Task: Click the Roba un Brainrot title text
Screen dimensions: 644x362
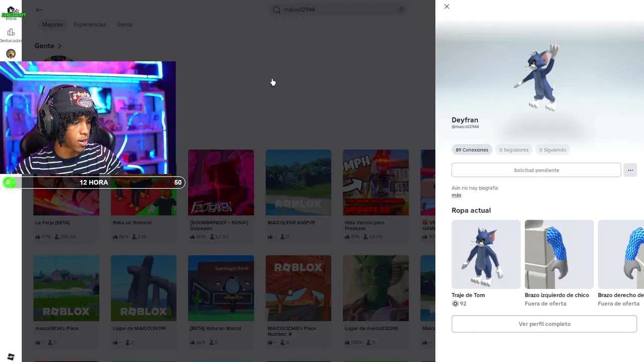Action: click(132, 223)
